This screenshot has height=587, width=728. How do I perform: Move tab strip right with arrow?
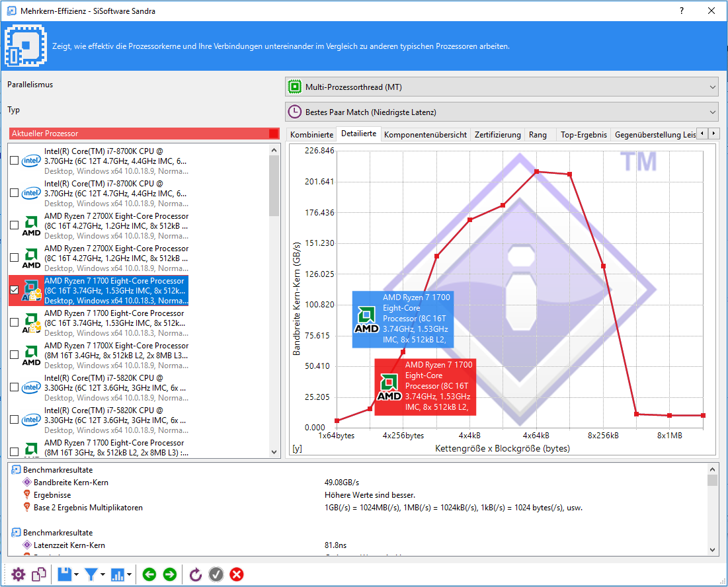point(713,134)
